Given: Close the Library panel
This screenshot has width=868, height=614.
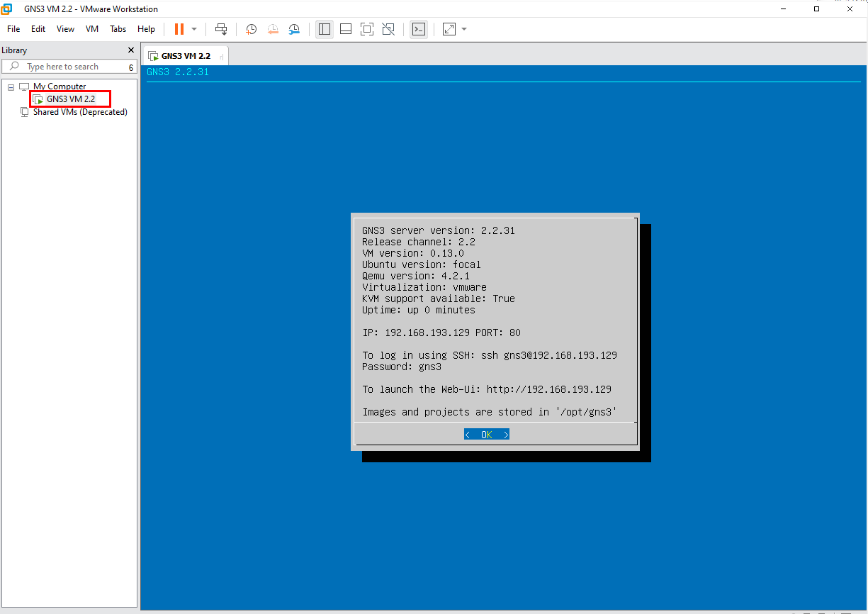Looking at the screenshot, I should (x=130, y=50).
